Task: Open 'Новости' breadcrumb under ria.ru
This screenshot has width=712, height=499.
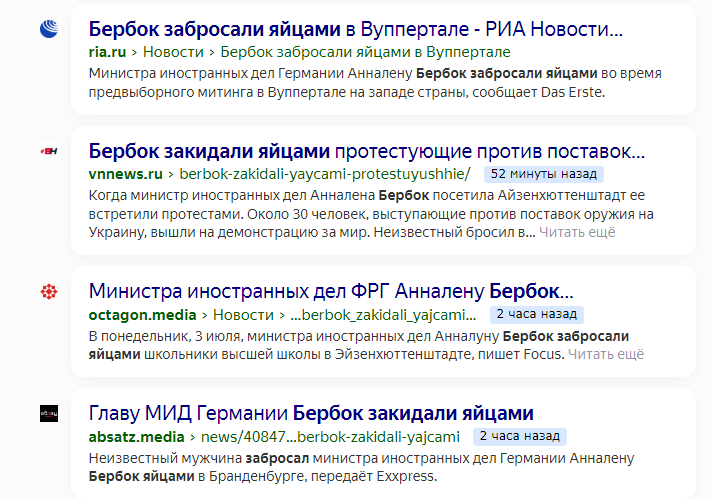Action: [x=173, y=52]
